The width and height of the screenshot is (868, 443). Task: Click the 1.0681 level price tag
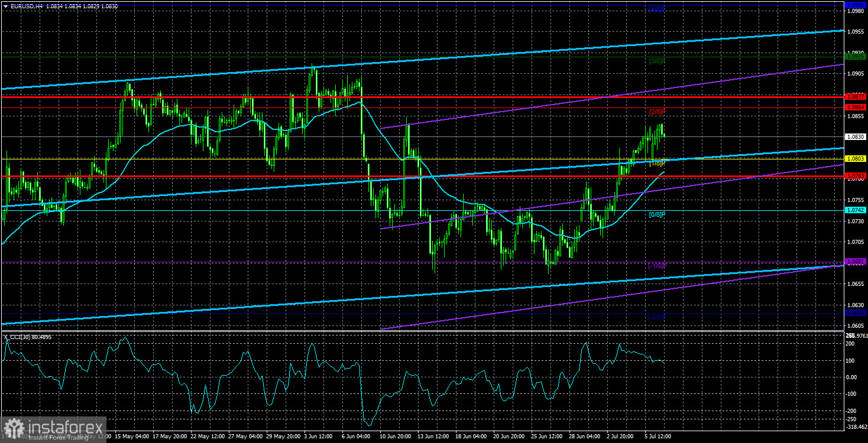coord(856,261)
